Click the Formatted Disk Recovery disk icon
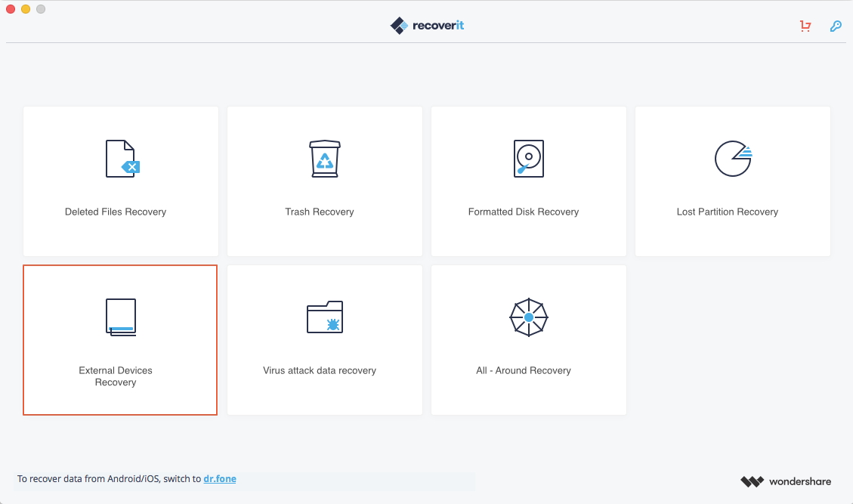Viewport: 853px width, 504px height. tap(529, 159)
